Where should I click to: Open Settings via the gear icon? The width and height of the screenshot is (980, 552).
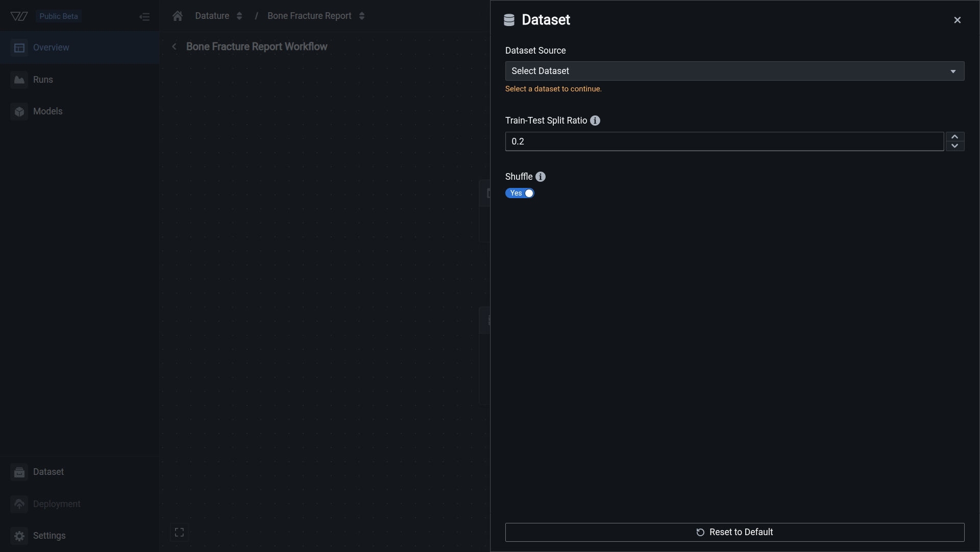(x=19, y=536)
